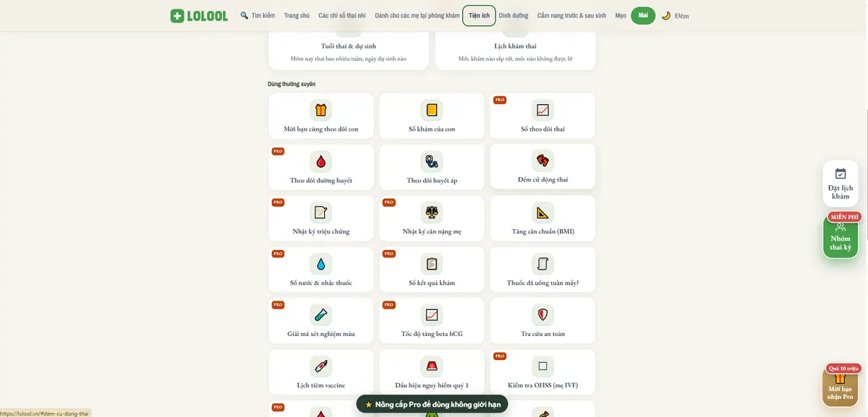Open the Lịch khám thai card
868x417 pixels.
[x=515, y=49]
